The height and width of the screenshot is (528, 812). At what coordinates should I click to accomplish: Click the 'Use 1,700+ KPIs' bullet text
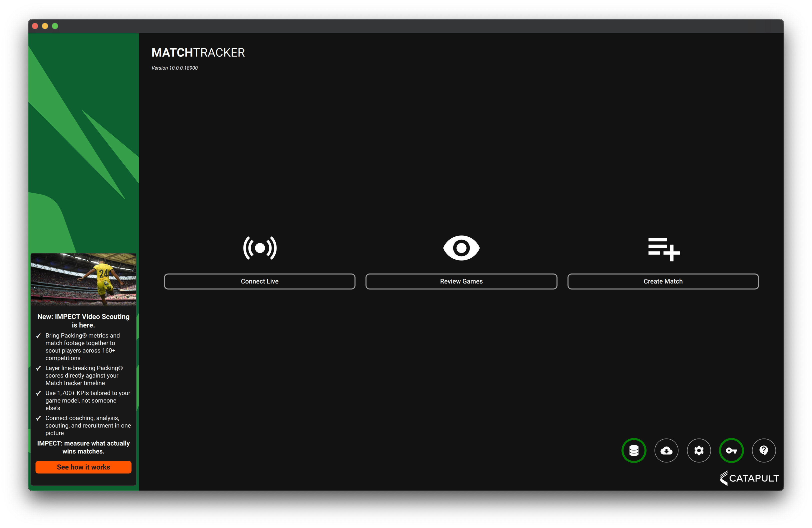click(x=88, y=400)
